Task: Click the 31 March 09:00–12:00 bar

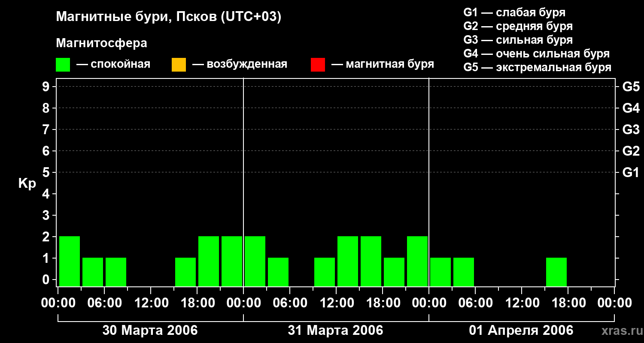Action: (x=325, y=272)
